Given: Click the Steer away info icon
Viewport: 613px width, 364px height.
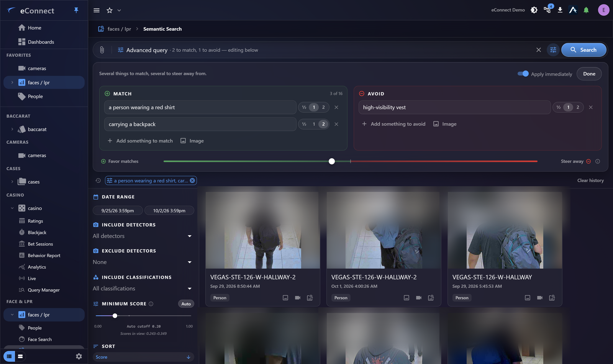Looking at the screenshot, I should click(x=598, y=161).
